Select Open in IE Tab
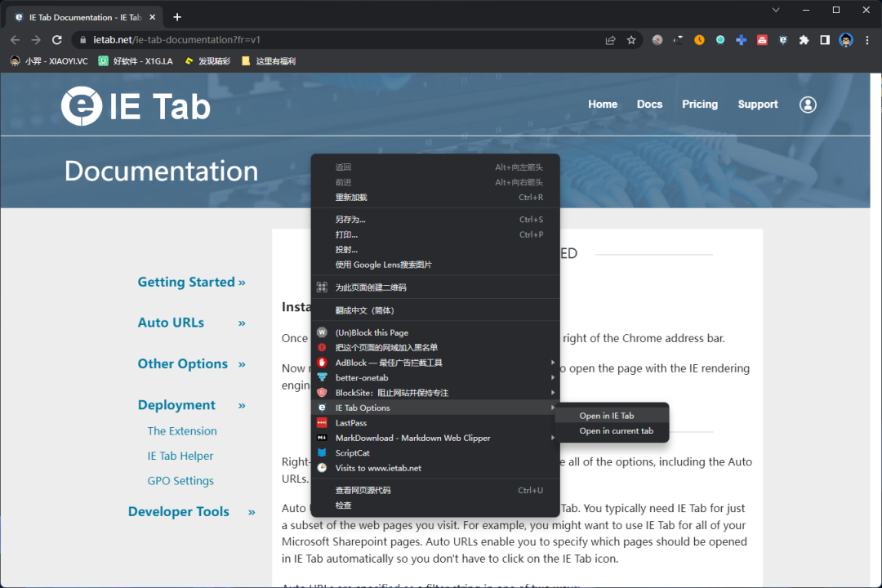Image resolution: width=882 pixels, height=588 pixels. [607, 416]
